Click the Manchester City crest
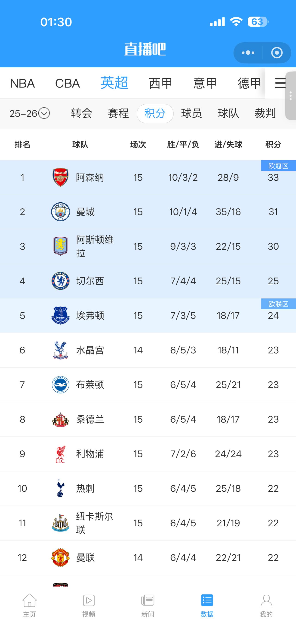The width and height of the screenshot is (296, 644). (x=60, y=212)
